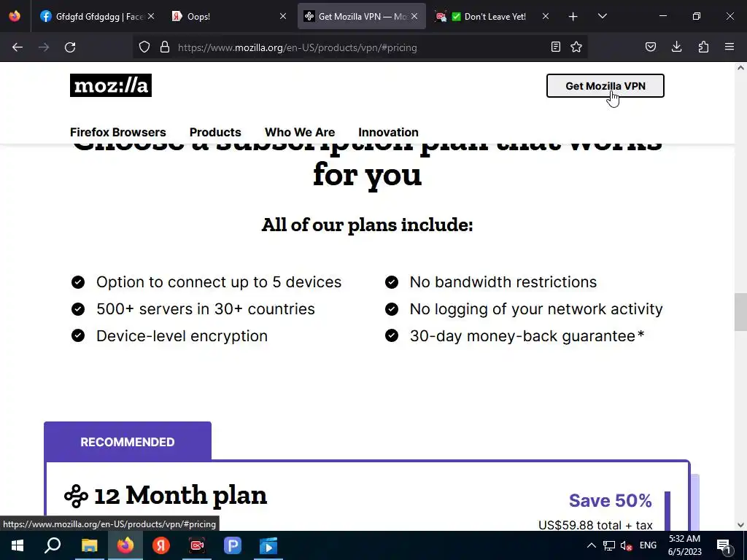
Task: Open the Products navigation menu
Action: [215, 133]
